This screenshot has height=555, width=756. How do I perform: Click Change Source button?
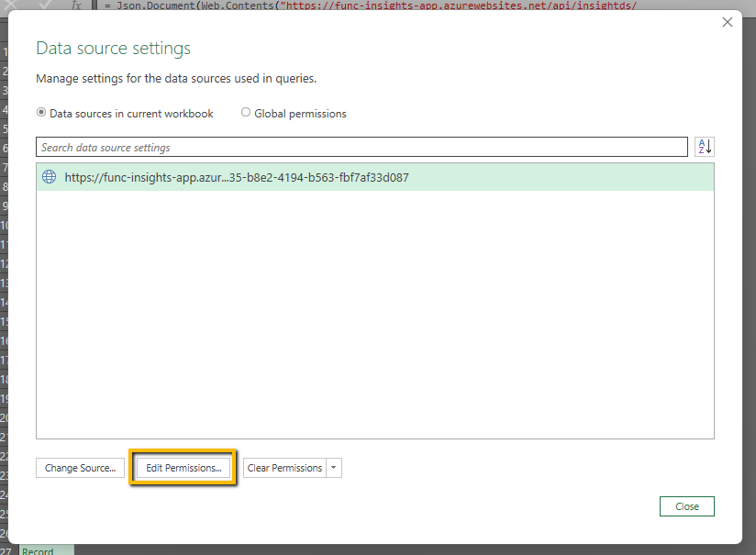point(80,468)
